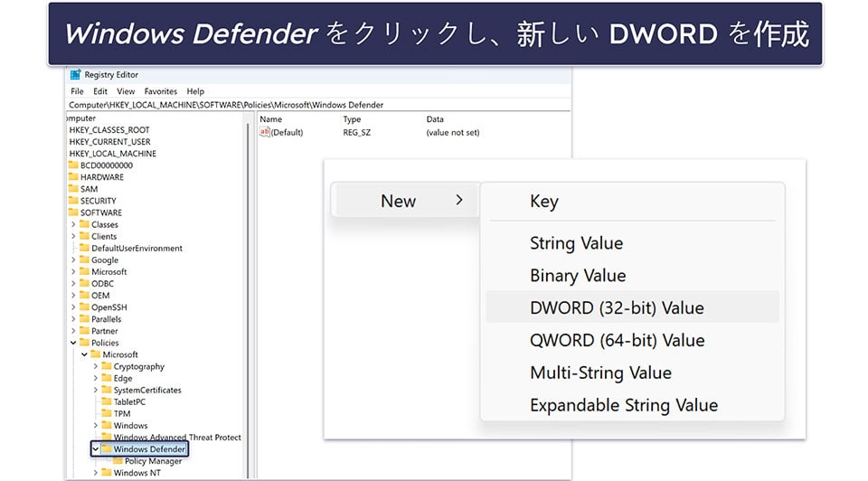Click the ODBC folder icon
Viewport: 868px width, 481px height.
coord(84,283)
